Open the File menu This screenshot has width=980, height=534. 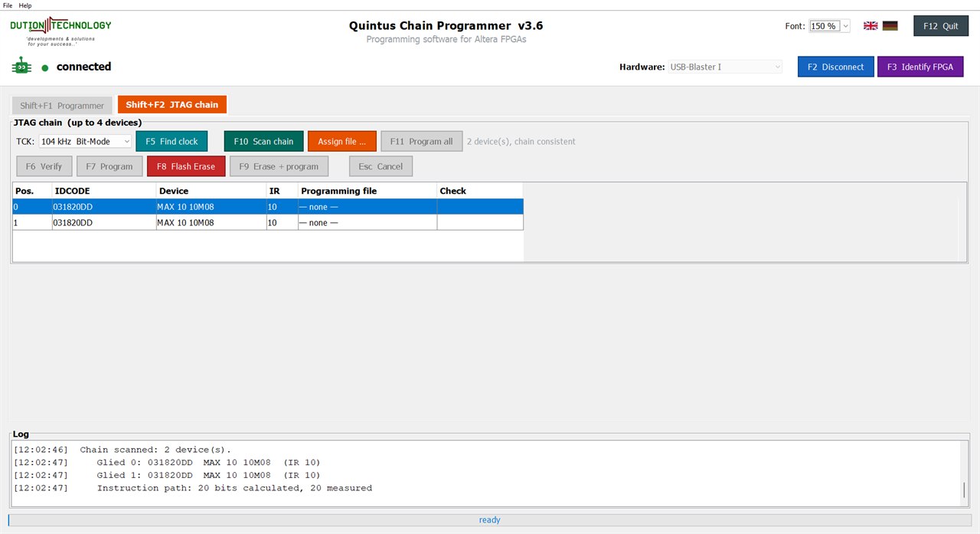point(8,5)
